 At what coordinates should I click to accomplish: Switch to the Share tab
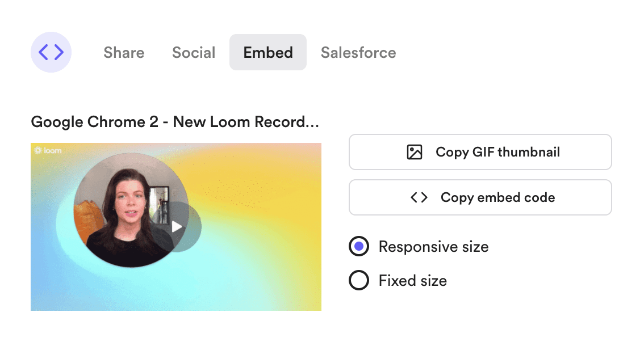tap(124, 53)
